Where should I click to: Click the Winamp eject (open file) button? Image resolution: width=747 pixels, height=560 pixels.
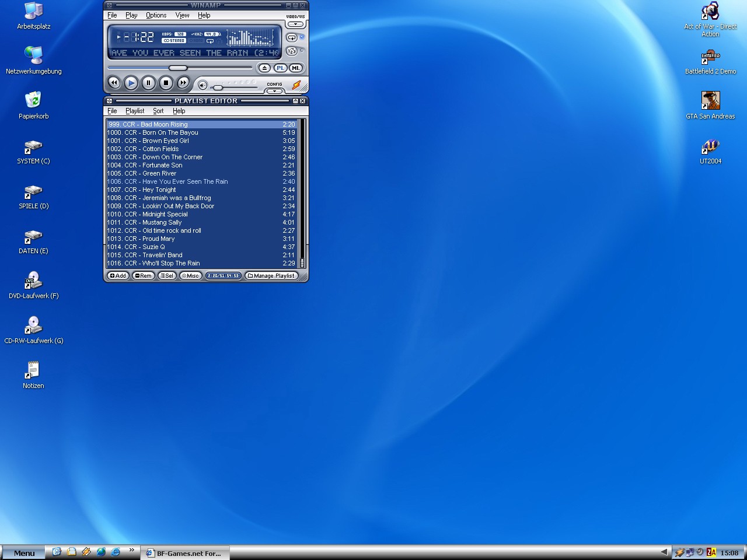pos(264,68)
